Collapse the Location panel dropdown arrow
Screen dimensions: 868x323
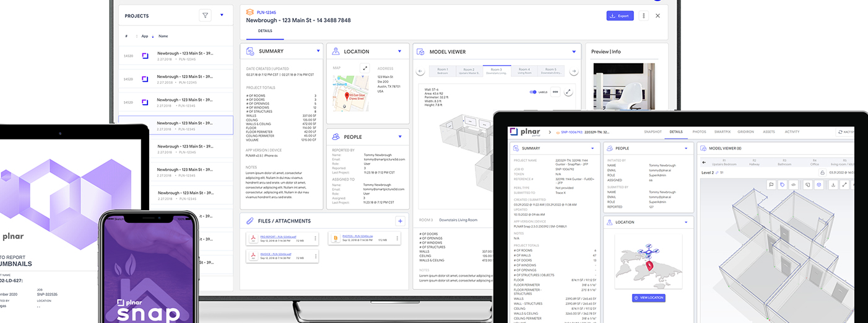[400, 51]
